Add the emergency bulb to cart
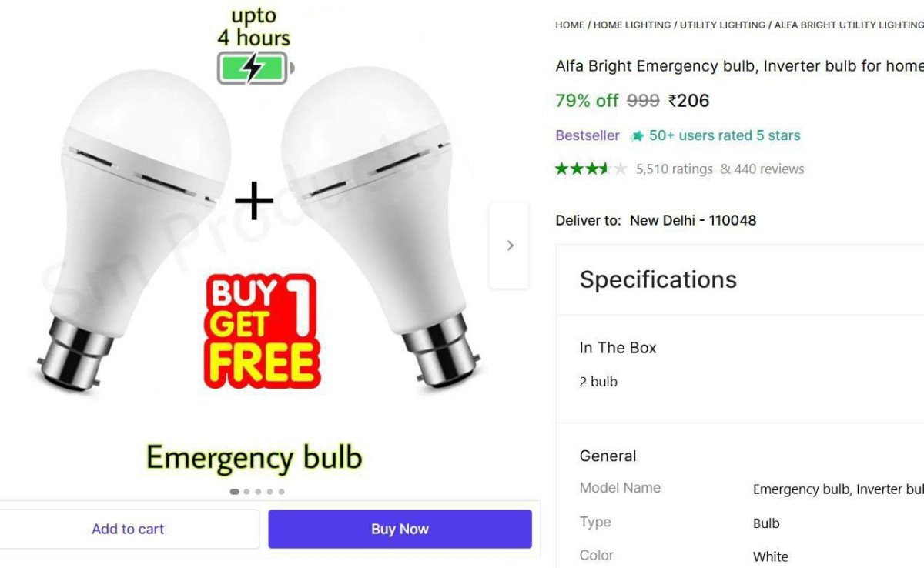This screenshot has width=924, height=568. tap(128, 529)
